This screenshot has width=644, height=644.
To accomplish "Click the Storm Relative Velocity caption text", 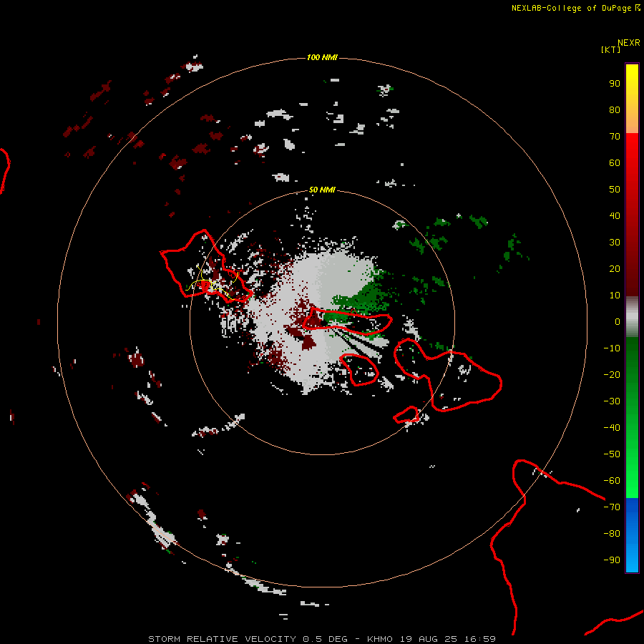I will pos(322,639).
